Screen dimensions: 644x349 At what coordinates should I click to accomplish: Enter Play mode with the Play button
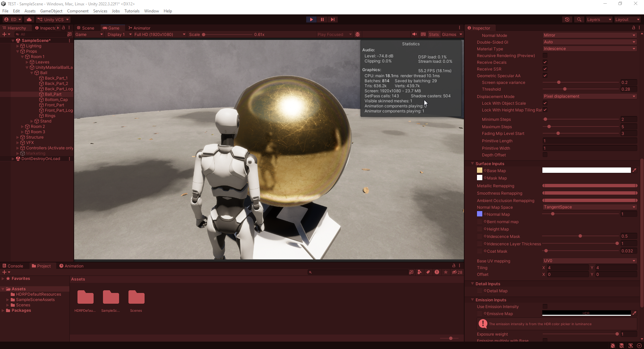click(x=311, y=19)
